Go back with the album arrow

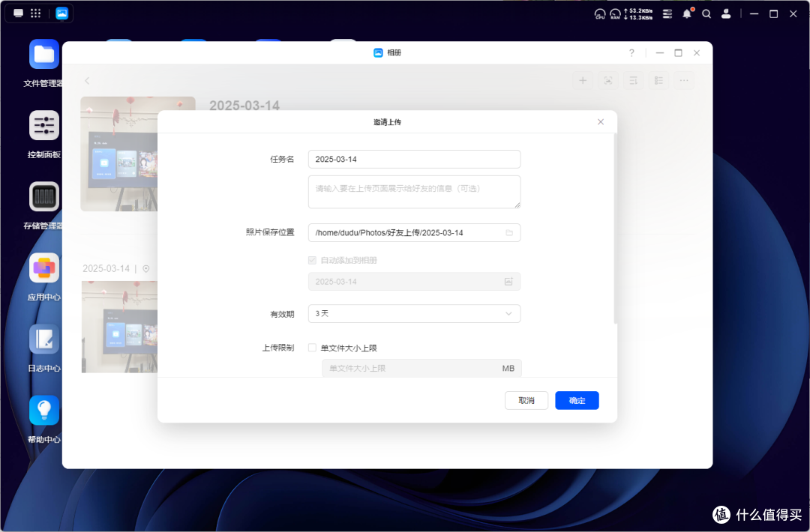(x=87, y=80)
